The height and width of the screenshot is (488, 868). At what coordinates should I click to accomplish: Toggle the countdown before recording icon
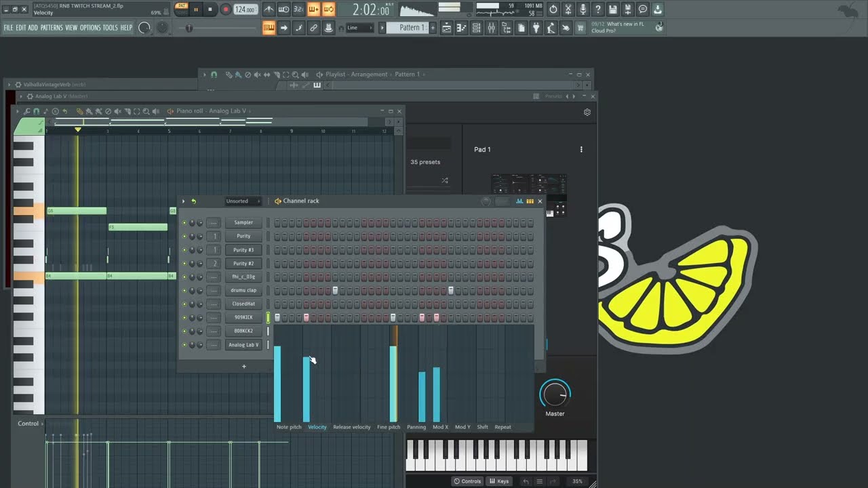click(299, 9)
